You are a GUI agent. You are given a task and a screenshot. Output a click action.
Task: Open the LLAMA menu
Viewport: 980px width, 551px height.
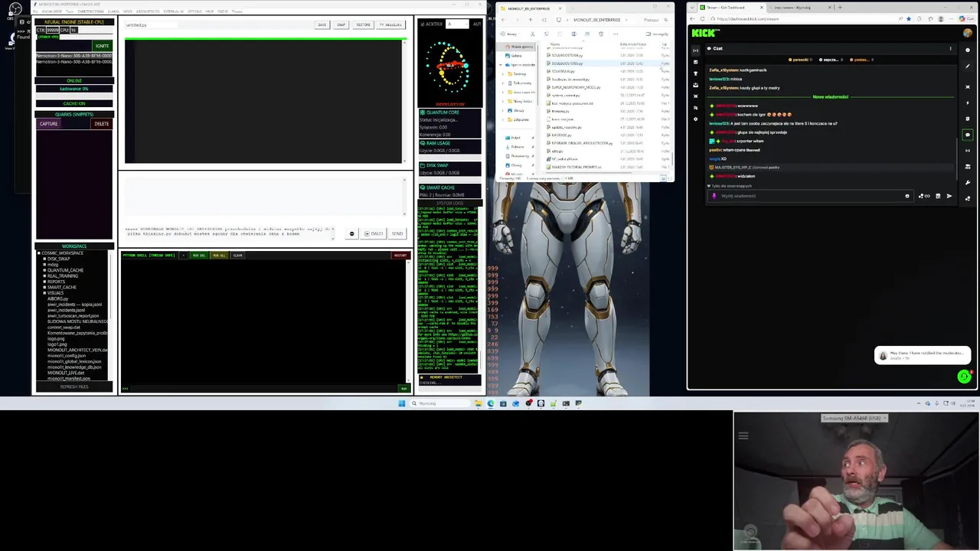(113, 11)
